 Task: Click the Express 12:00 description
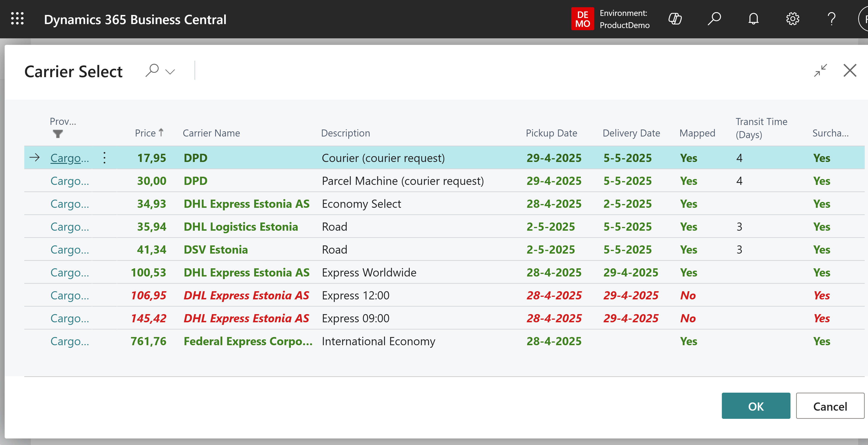(356, 296)
